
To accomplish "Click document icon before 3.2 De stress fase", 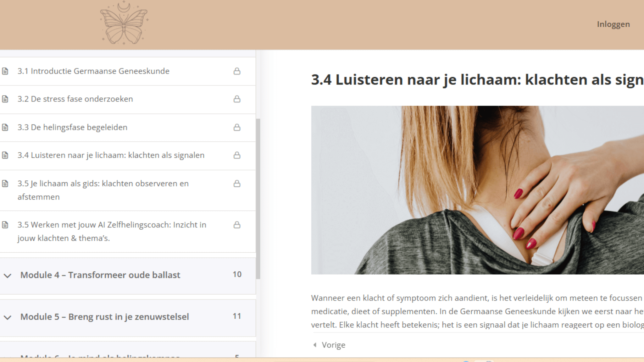I will pos(5,99).
